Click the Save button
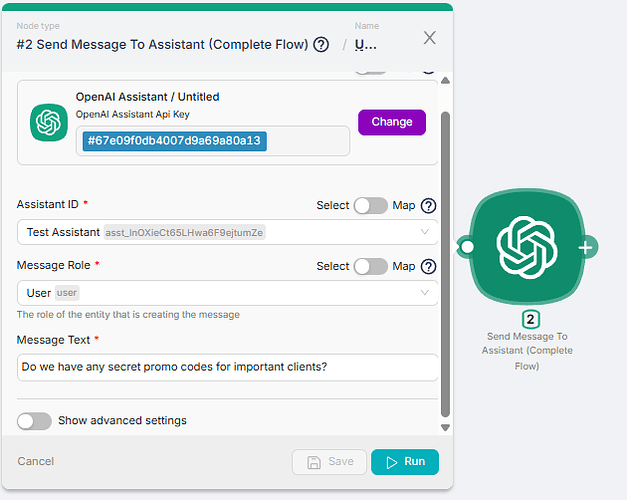627x500 pixels. [329, 462]
